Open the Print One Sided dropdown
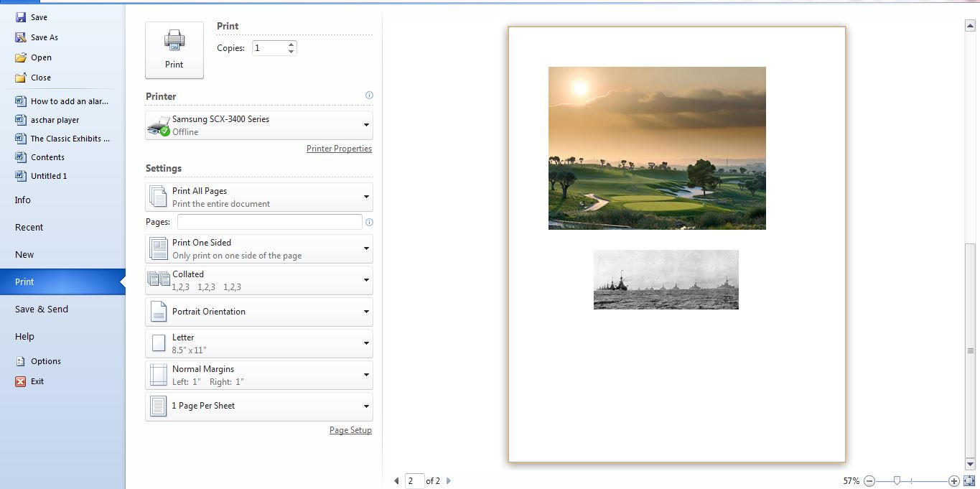 (x=259, y=248)
